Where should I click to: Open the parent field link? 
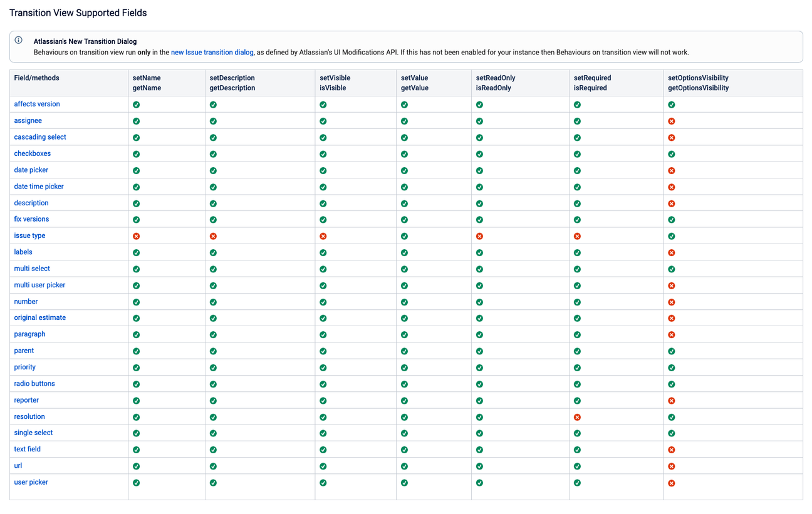[24, 351]
